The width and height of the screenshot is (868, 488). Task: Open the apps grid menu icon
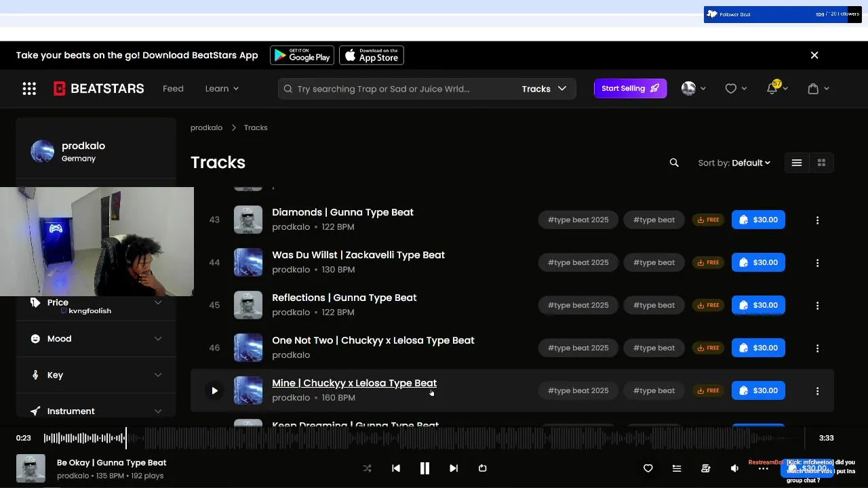pyautogui.click(x=29, y=89)
